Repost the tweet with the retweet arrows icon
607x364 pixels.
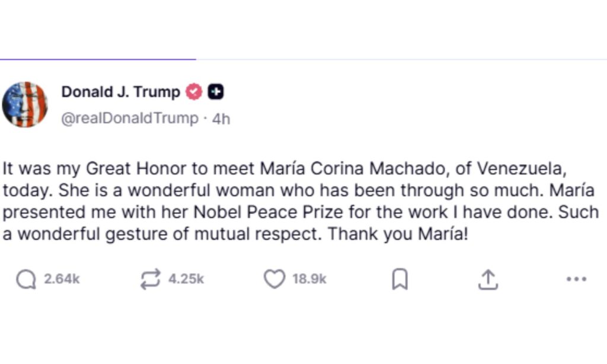point(150,279)
